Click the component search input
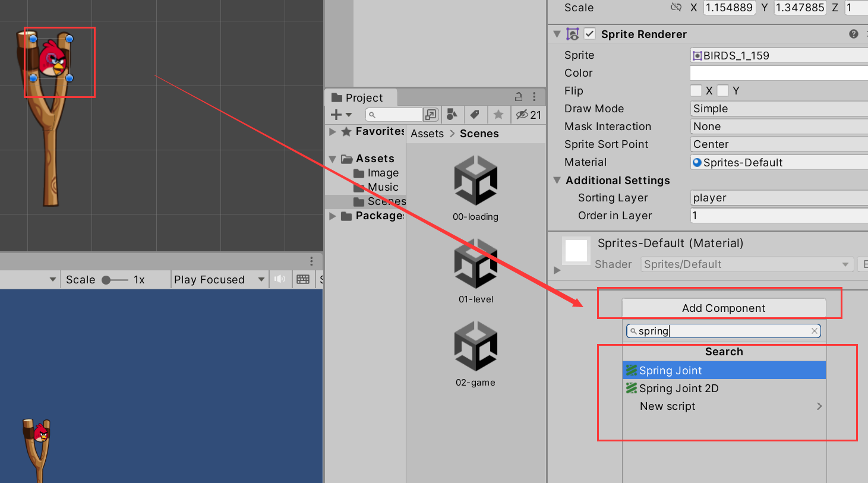Viewport: 868px width, 483px height. [x=723, y=331]
